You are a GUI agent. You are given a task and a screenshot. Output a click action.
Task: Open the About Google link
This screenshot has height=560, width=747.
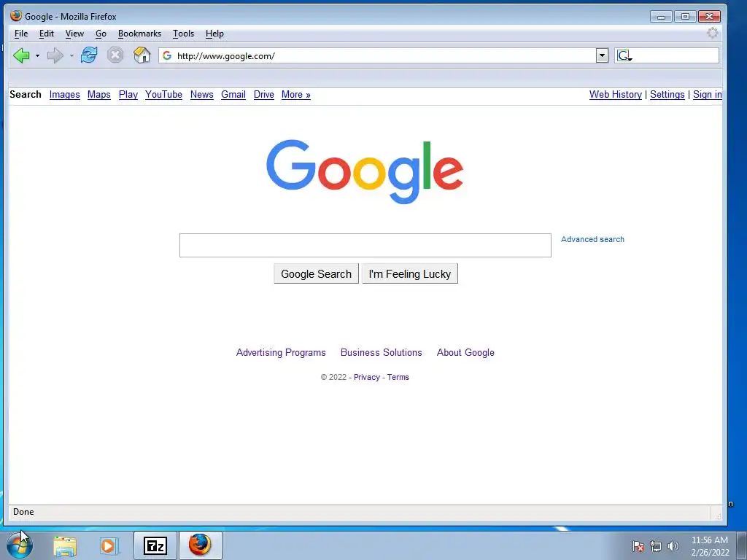click(x=465, y=352)
